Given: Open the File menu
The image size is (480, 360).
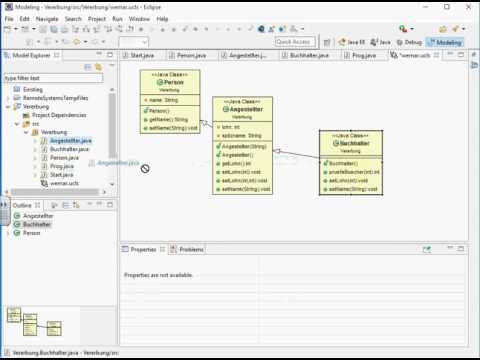Looking at the screenshot, I should [x=9, y=19].
